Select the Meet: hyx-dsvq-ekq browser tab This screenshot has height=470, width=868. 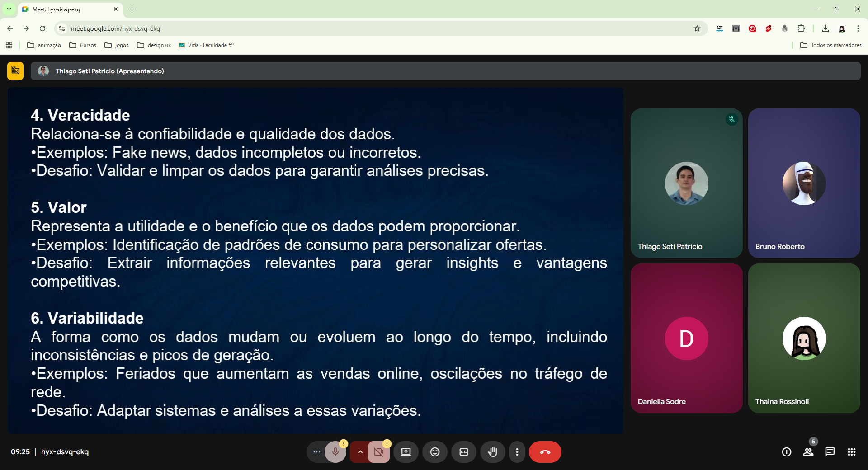pyautogui.click(x=70, y=9)
